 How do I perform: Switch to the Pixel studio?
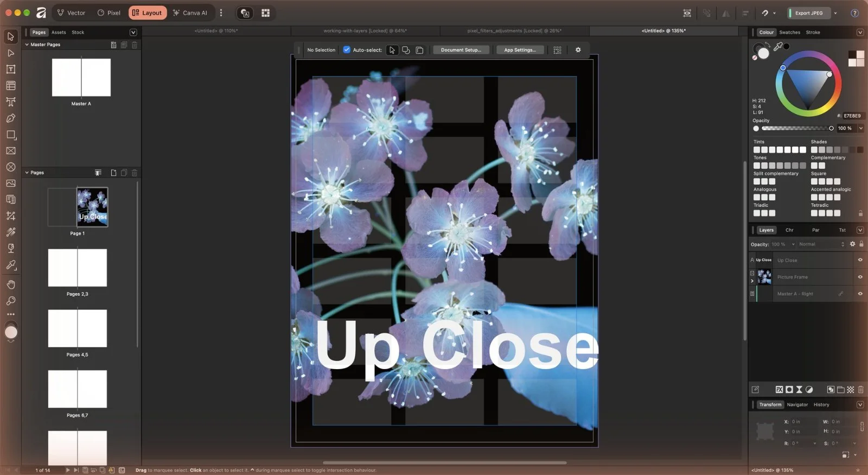108,12
